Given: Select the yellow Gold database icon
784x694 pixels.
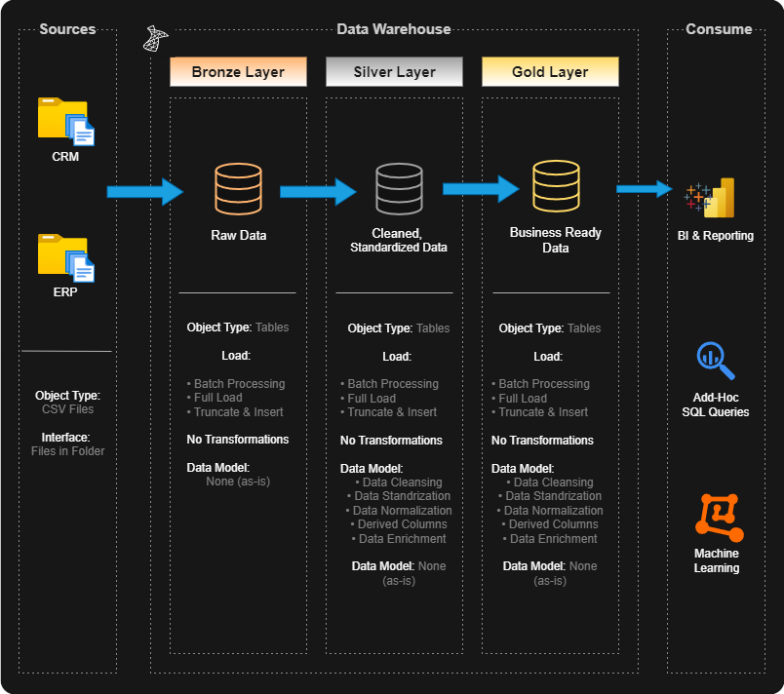Looking at the screenshot, I should 556,185.
